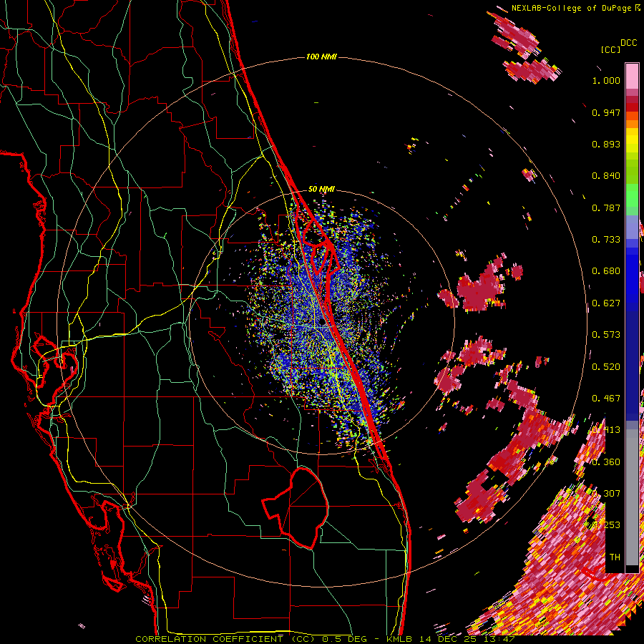Click the 0.733 scale value
Viewport: 644px width, 644px height.
(606, 240)
